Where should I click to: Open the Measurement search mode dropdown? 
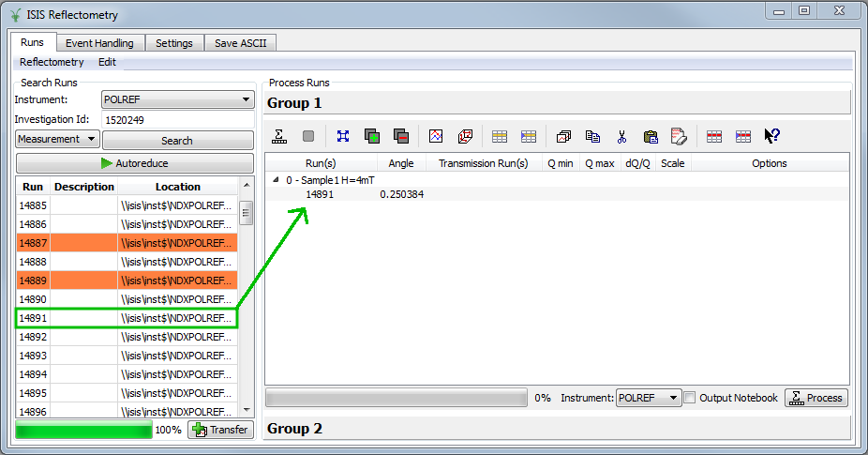[57, 139]
